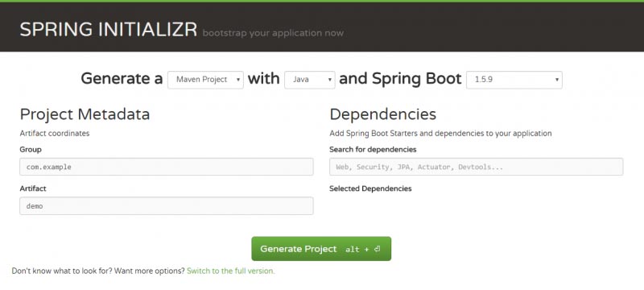Click the 'Don't know what to look for?' text

tap(62, 271)
